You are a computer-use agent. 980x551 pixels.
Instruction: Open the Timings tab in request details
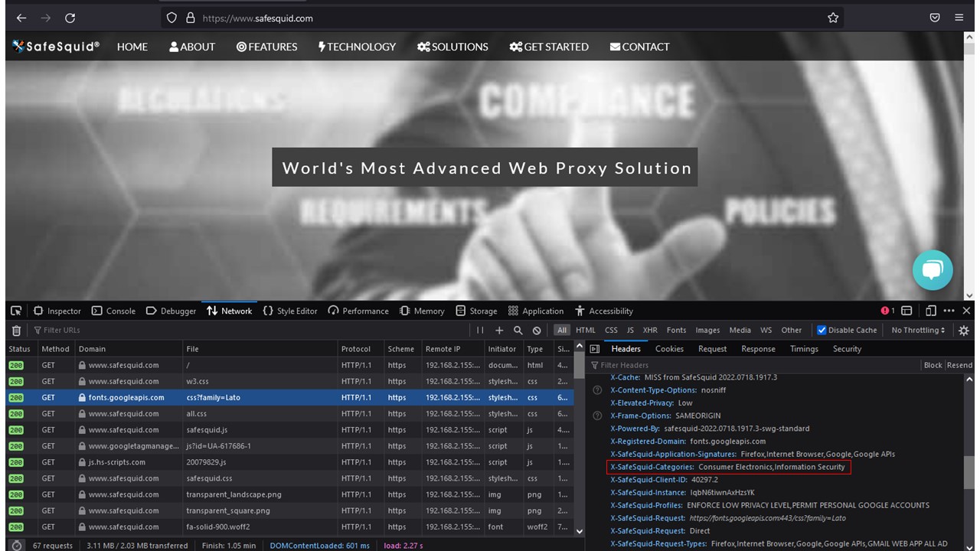click(x=804, y=349)
